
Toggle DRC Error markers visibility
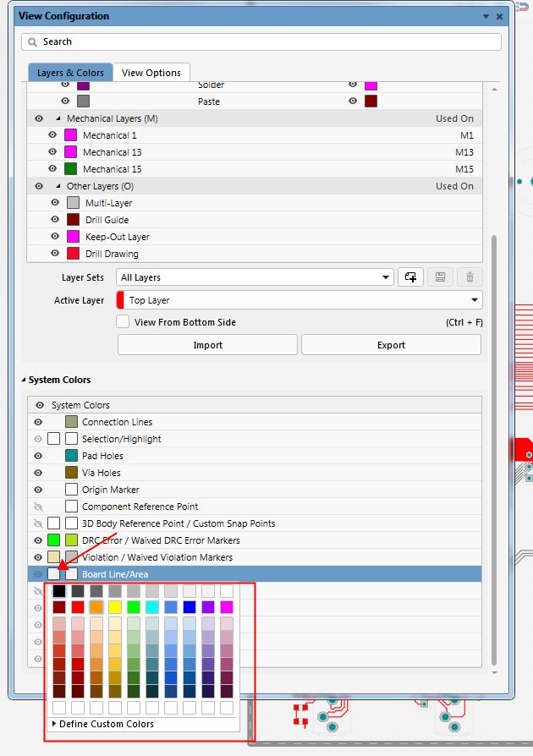point(38,540)
